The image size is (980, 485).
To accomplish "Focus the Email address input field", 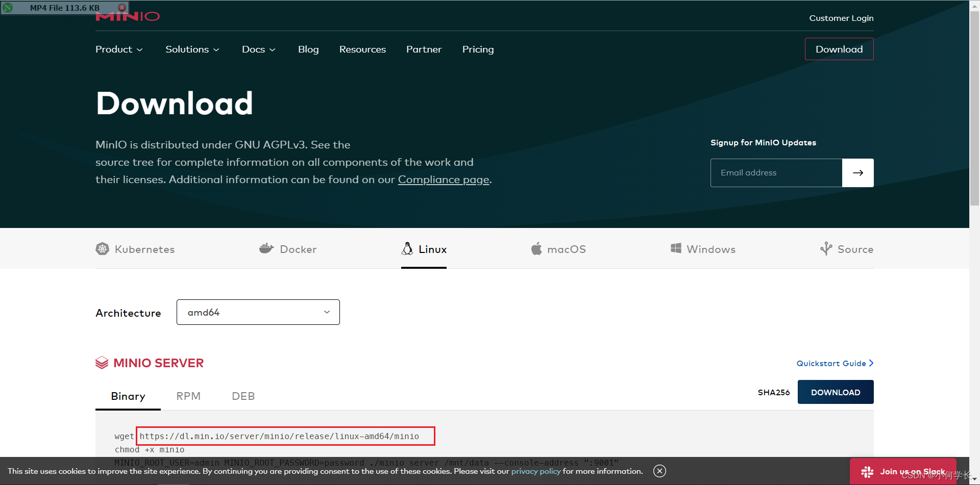I will (x=776, y=173).
